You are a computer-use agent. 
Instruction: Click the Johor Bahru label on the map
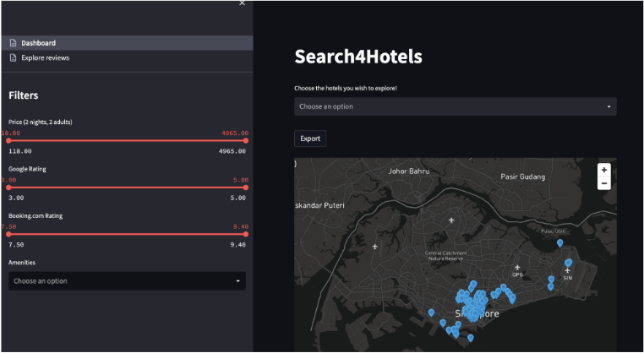tap(408, 171)
